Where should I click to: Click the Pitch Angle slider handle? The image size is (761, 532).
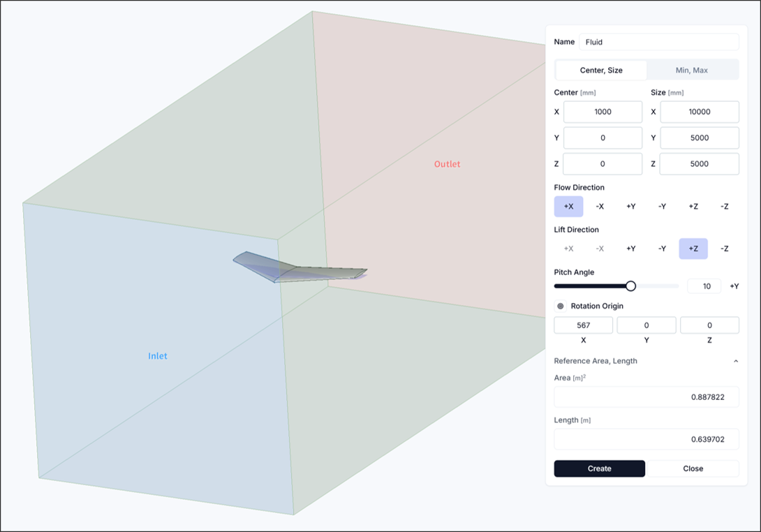coord(630,286)
